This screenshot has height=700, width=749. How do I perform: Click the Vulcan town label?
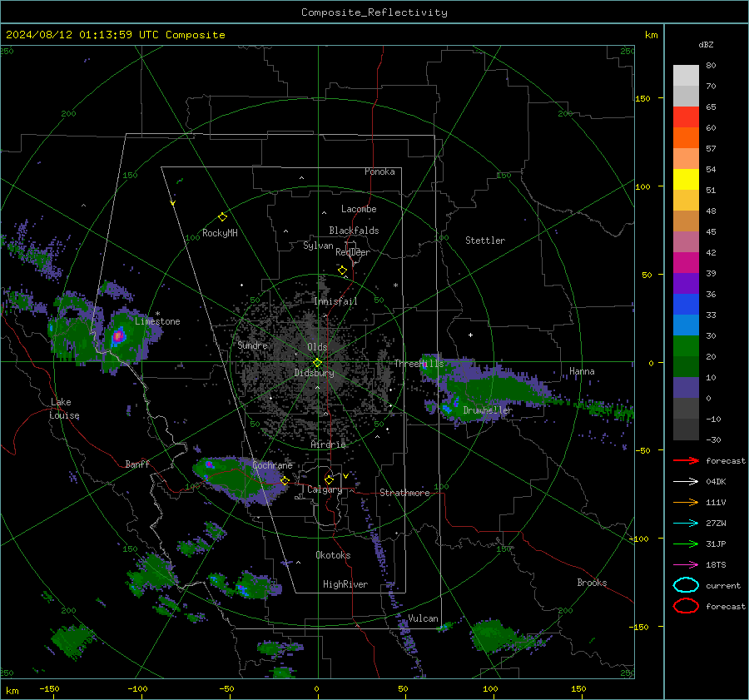[423, 618]
